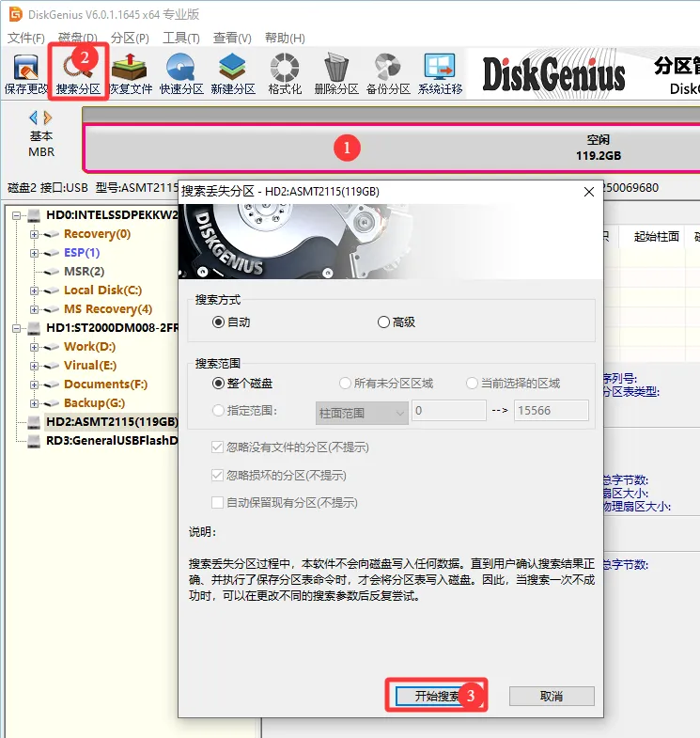Screen dimensions: 700x738
Task: Open the View (查看) menu
Action: pyautogui.click(x=232, y=38)
